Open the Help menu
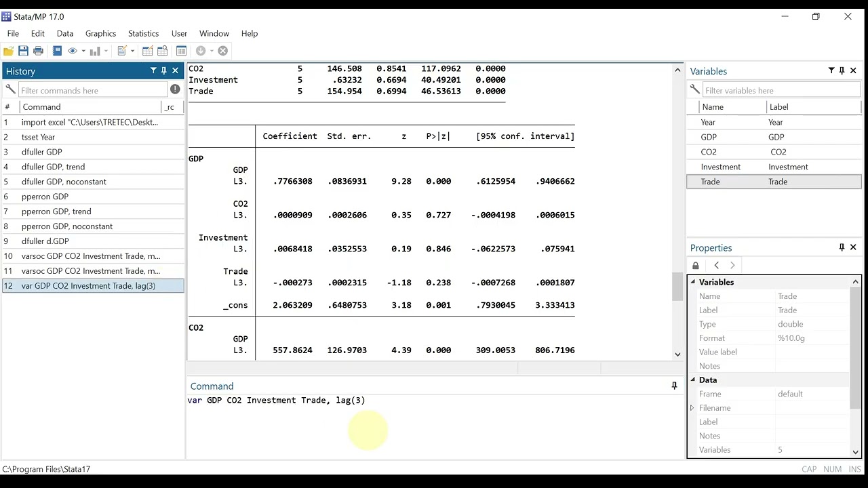Image resolution: width=868 pixels, height=488 pixels. 249,33
